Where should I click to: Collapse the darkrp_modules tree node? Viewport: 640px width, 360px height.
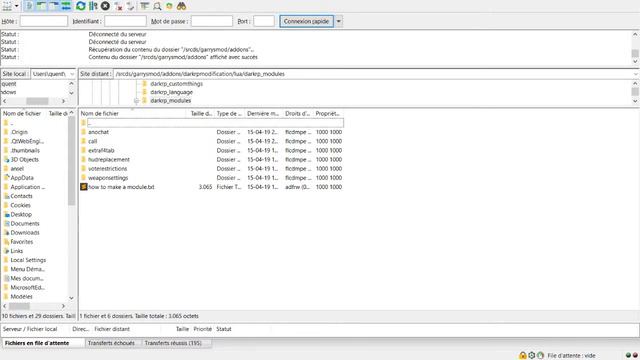pyautogui.click(x=136, y=100)
